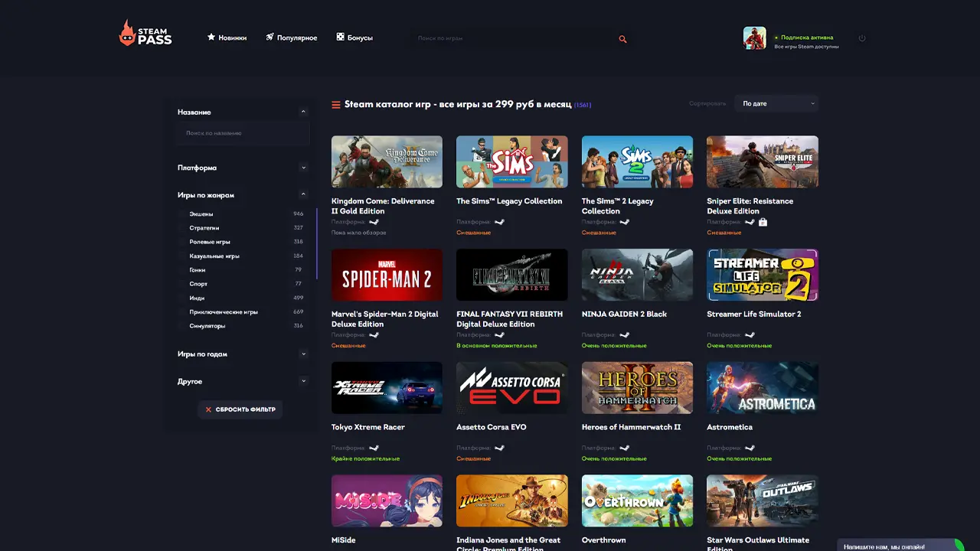This screenshot has height=551, width=980.
Task: Click Steam icon under FINAL FANTASY VII REBIRTH
Action: tap(500, 335)
